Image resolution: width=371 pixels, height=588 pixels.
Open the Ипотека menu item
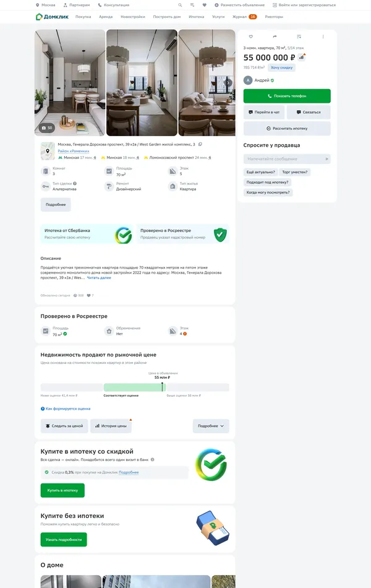[197, 17]
